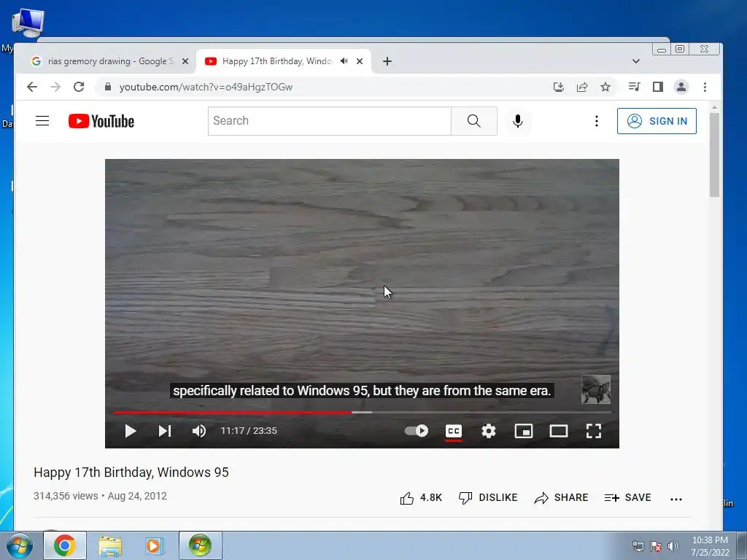Screen dimensions: 747x560
Task: Go forward in browser history
Action: click(x=55, y=87)
